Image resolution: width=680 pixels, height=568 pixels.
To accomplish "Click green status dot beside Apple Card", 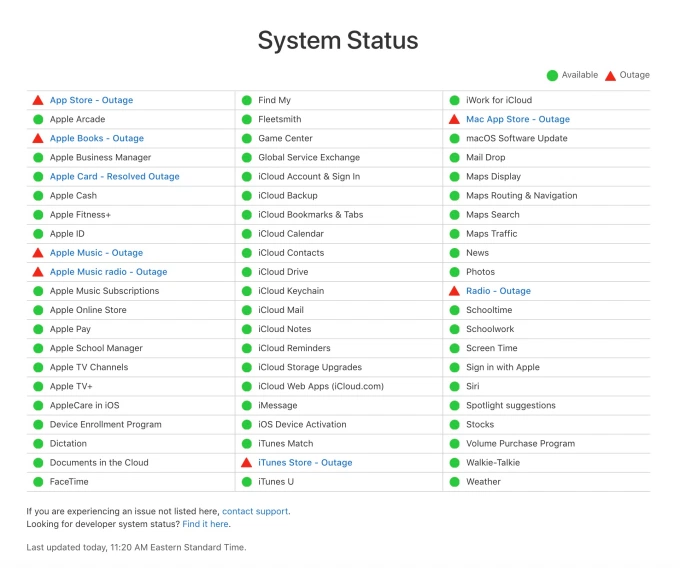I will (x=38, y=177).
